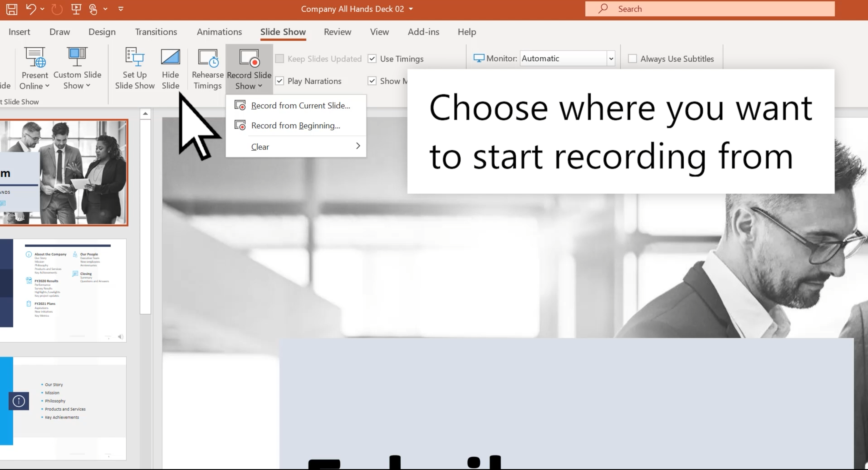Choose Record from Beginning
Viewport: 868px width, 470px height.
pos(296,125)
